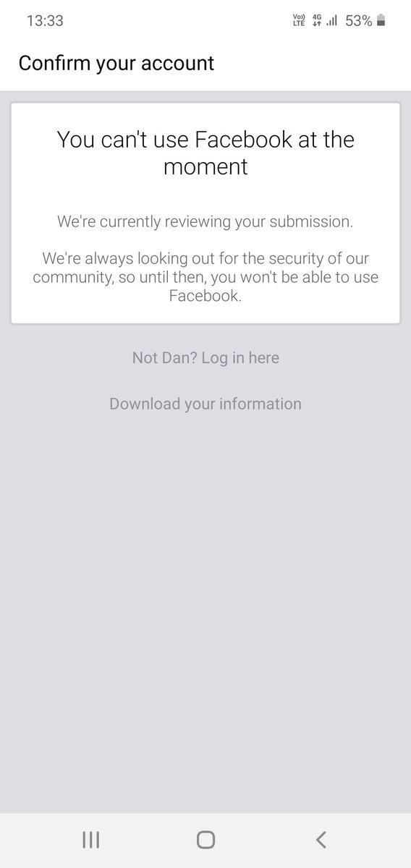
Task: Tap the Android home button icon
Action: click(205, 839)
